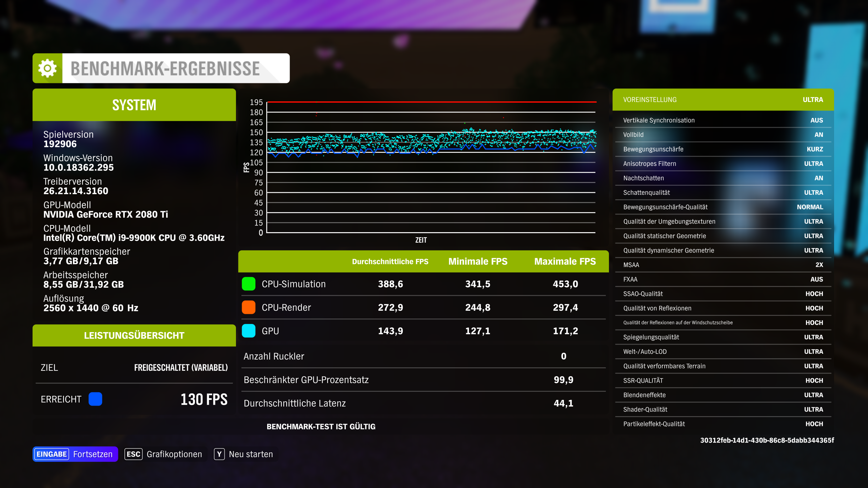Select the MSAA 2X setting row
Viewport: 868px width, 488px height.
coord(723,265)
